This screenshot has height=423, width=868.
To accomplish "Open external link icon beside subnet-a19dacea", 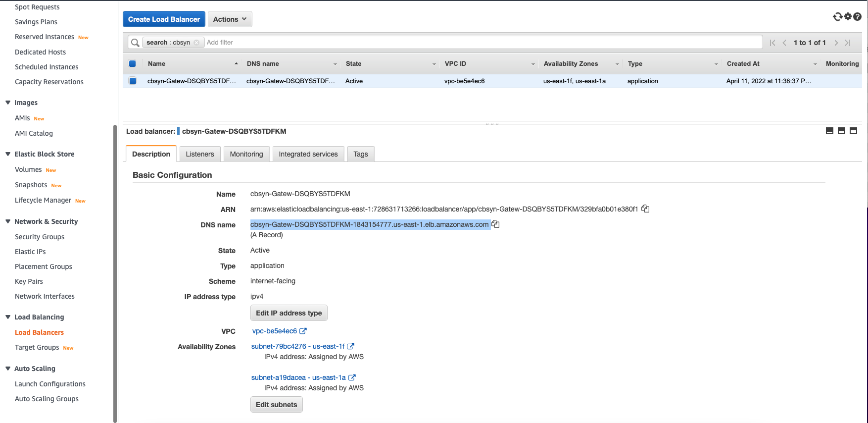I will tap(352, 377).
